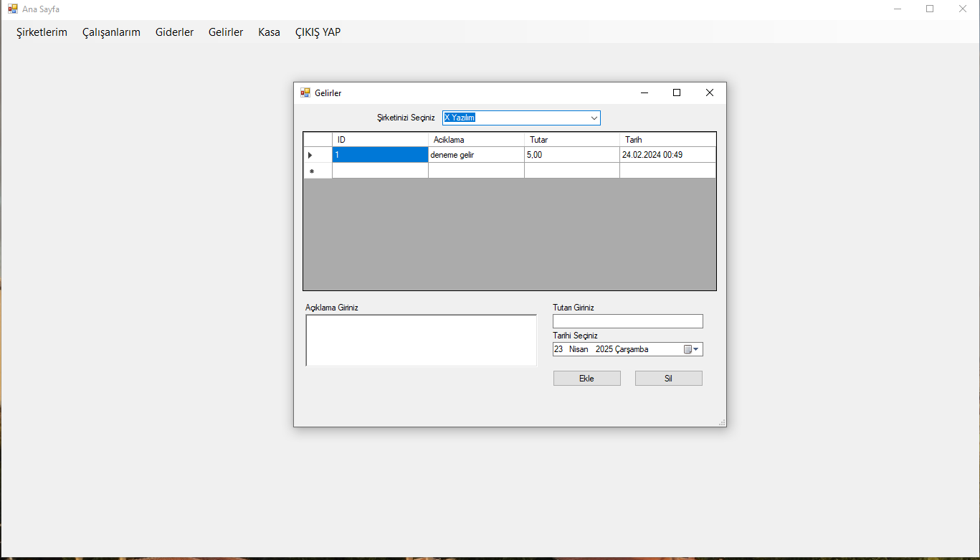Click the Gelirler window title icon
Viewport: 980px width, 560px height.
coord(305,93)
